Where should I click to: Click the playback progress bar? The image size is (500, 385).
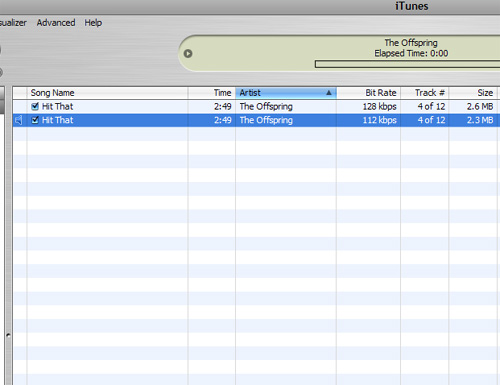[x=407, y=64]
